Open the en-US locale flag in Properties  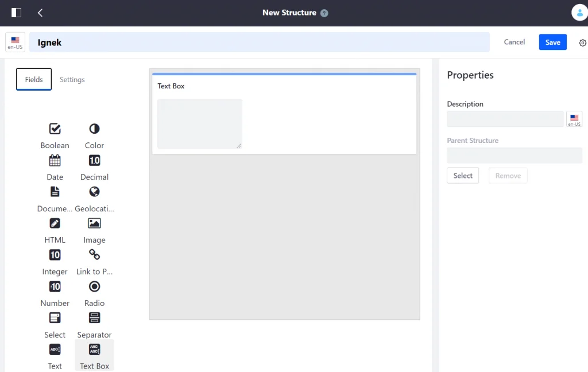click(x=574, y=119)
